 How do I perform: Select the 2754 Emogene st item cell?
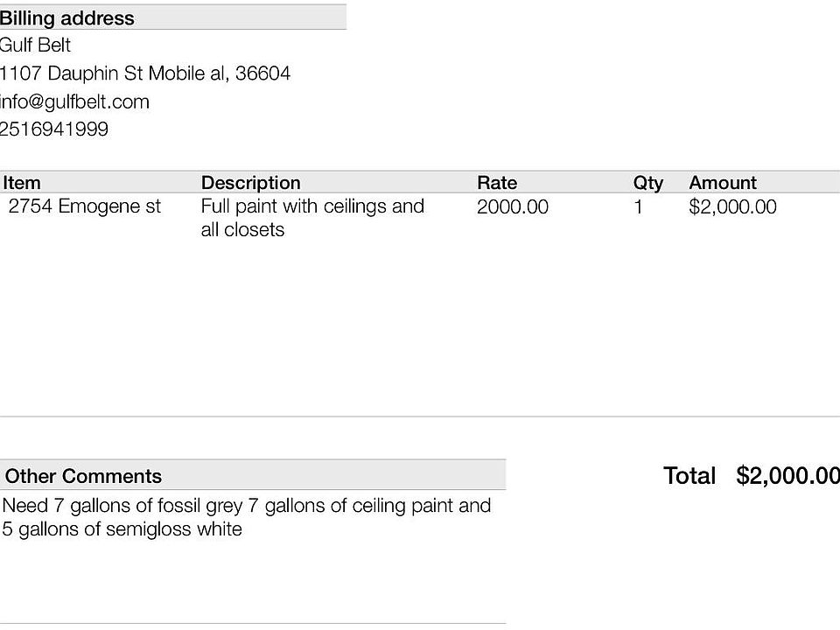point(85,206)
